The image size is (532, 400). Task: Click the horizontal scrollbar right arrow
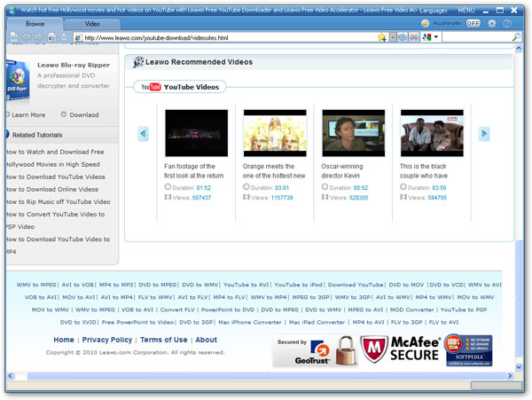pos(510,375)
